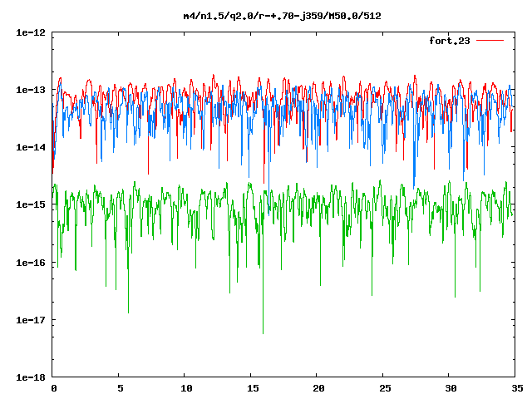This screenshot has width=532, height=399.
Task: Click y-axis label 1e-13
Action: pos(31,90)
